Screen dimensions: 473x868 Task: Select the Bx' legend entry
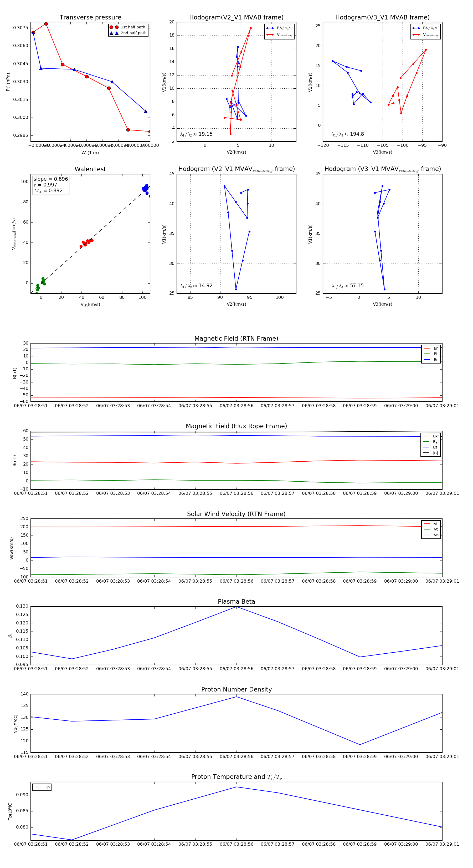click(x=431, y=436)
